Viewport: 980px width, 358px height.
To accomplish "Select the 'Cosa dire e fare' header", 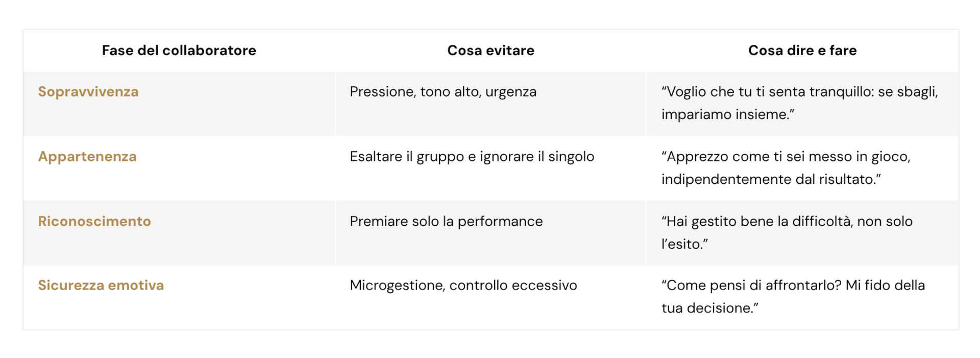I will 802,51.
